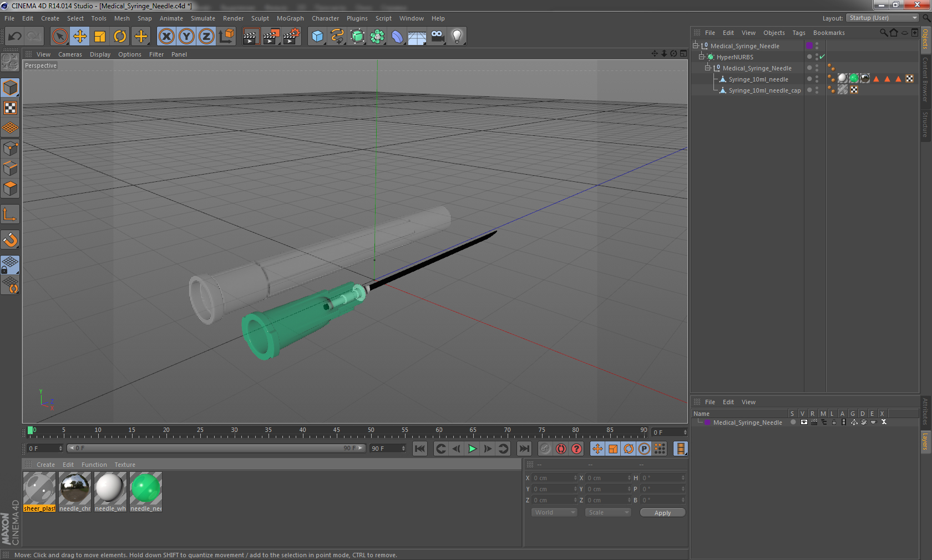Disable the HyperNURBS green checkmark
The width and height of the screenshot is (932, 560).
[822, 56]
